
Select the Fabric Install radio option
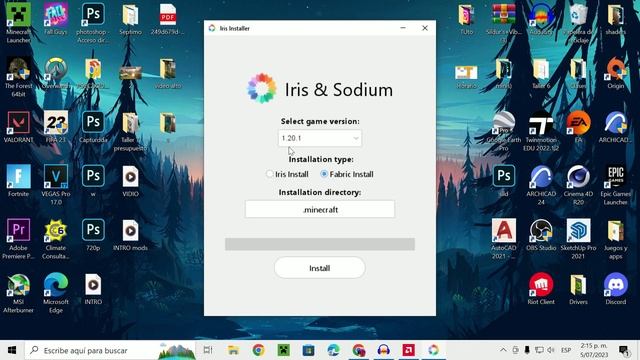coord(347,174)
